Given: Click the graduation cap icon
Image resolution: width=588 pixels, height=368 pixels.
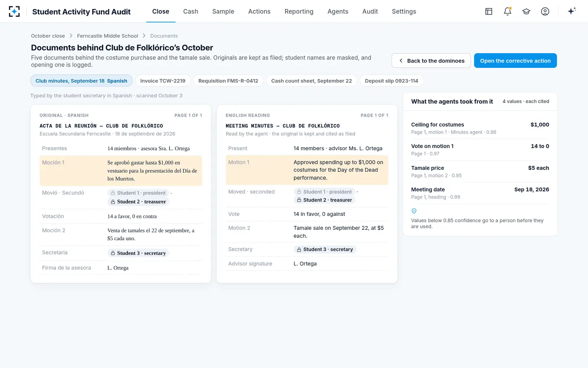Looking at the screenshot, I should pyautogui.click(x=526, y=11).
